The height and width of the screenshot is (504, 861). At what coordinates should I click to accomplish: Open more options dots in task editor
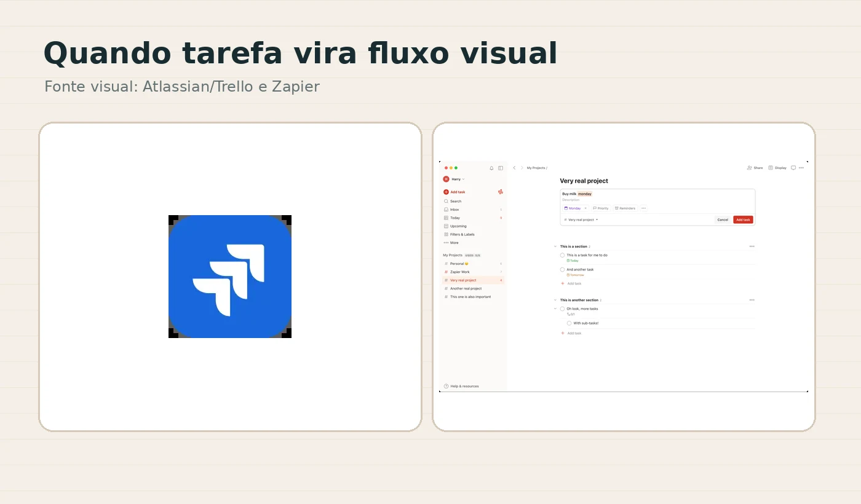tap(644, 208)
